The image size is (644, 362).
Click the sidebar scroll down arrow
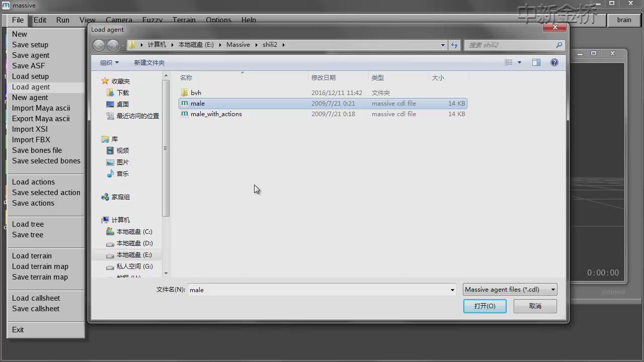tap(166, 274)
